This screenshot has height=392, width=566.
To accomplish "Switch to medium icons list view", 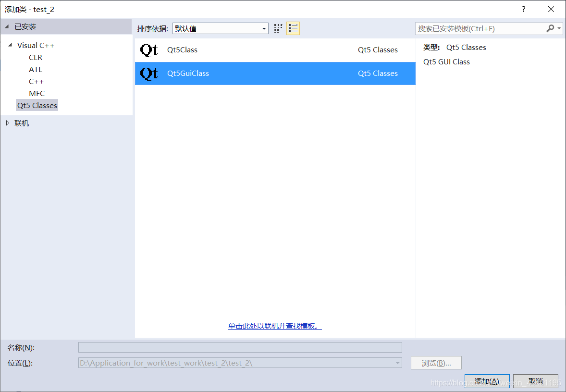I will coord(293,28).
